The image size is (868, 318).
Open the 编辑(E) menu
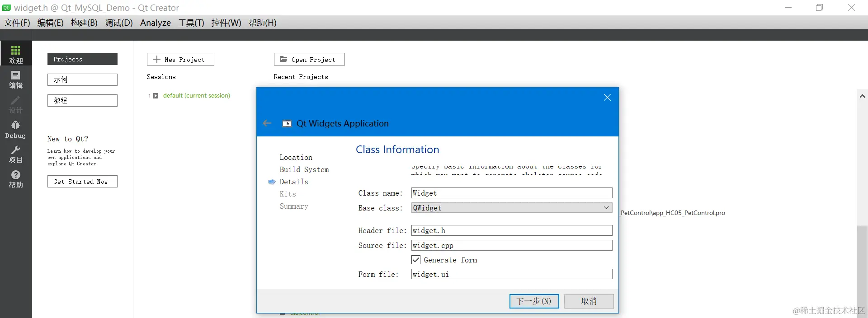tap(50, 23)
